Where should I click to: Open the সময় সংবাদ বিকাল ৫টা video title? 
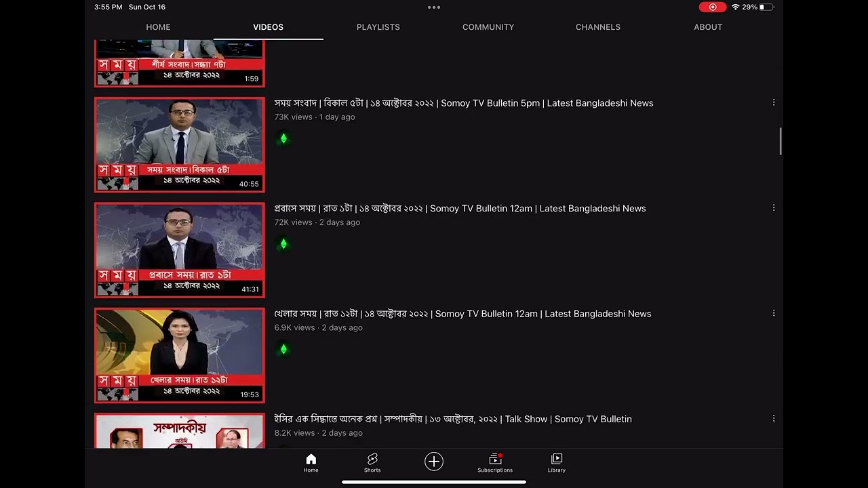click(464, 103)
